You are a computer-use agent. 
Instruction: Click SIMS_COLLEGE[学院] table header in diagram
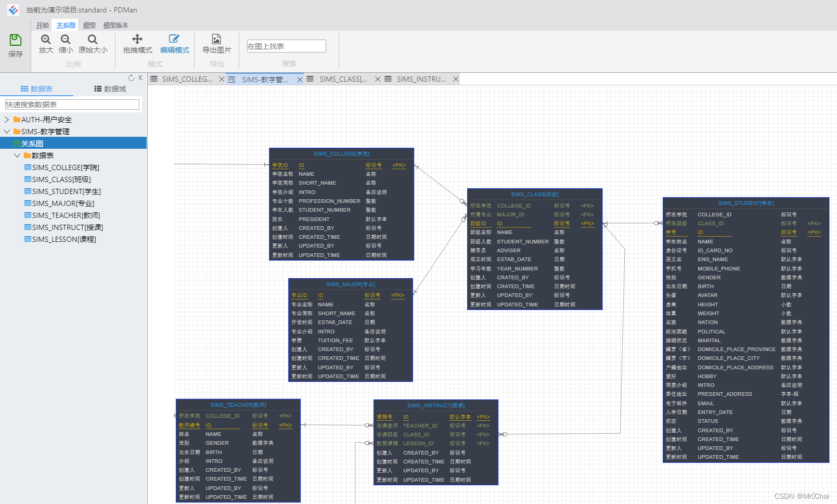341,154
